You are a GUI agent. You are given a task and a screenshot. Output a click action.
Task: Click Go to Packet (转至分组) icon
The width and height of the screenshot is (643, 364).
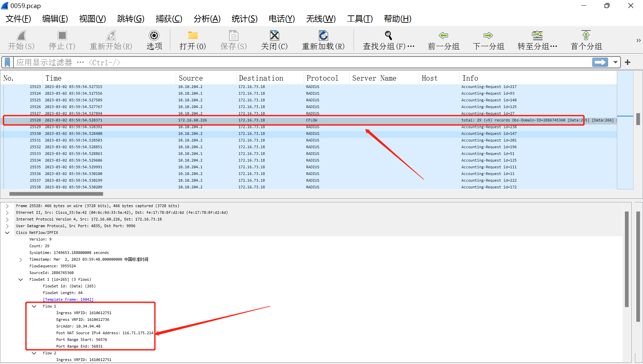(x=537, y=36)
